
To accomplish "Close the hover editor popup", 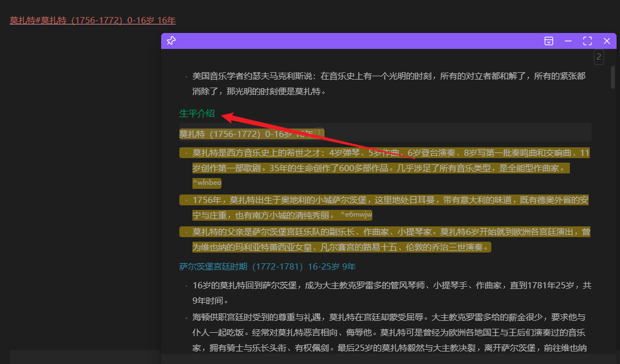I will [607, 41].
